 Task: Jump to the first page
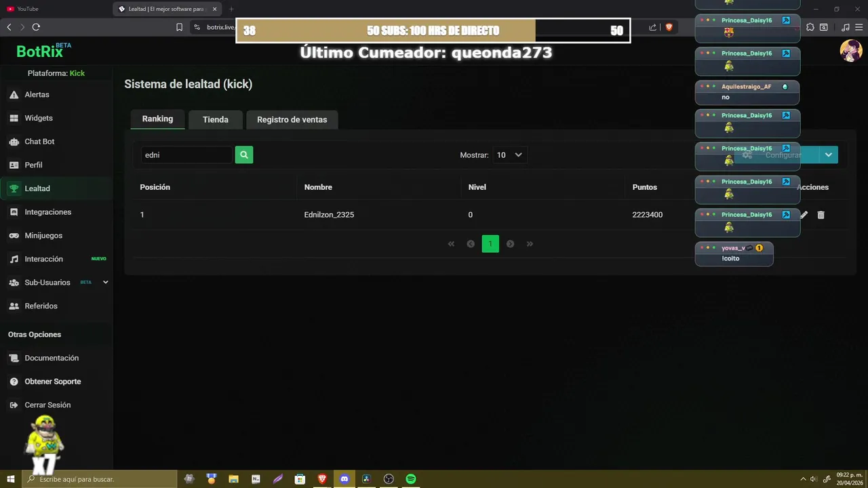pyautogui.click(x=451, y=244)
